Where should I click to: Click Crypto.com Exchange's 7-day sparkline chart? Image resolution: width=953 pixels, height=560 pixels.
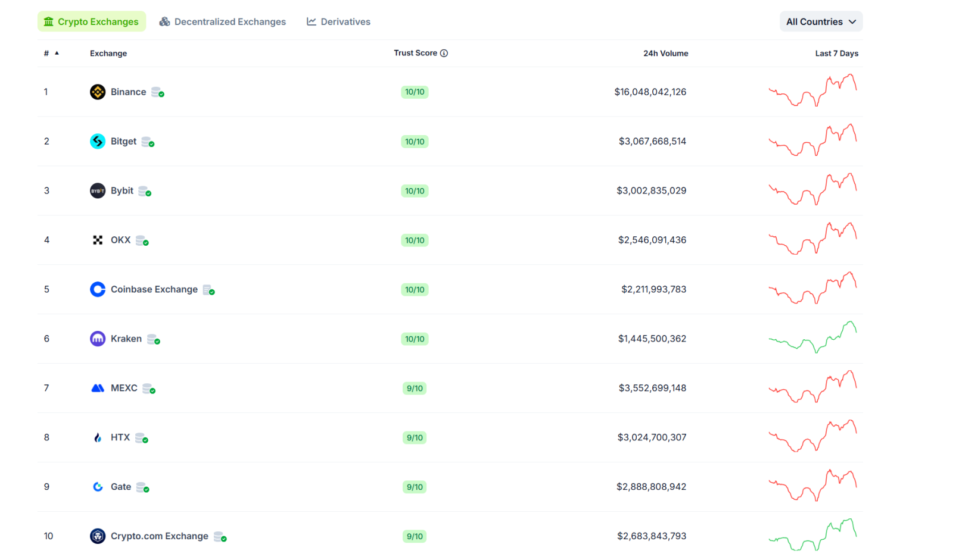pyautogui.click(x=812, y=535)
